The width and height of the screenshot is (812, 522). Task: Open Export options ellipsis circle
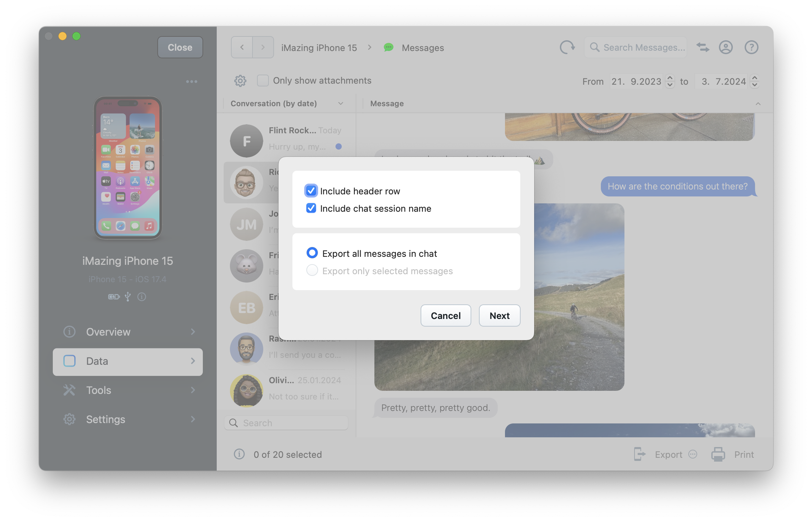coord(693,454)
